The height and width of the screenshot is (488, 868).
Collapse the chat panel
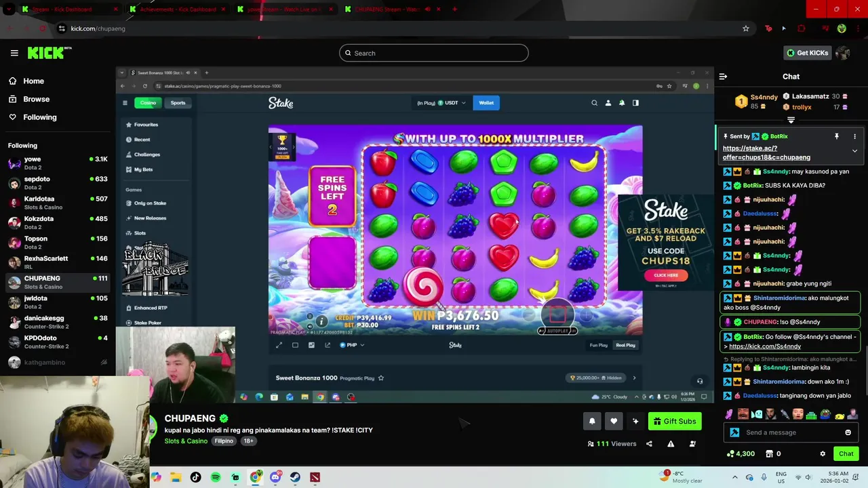pyautogui.click(x=723, y=77)
